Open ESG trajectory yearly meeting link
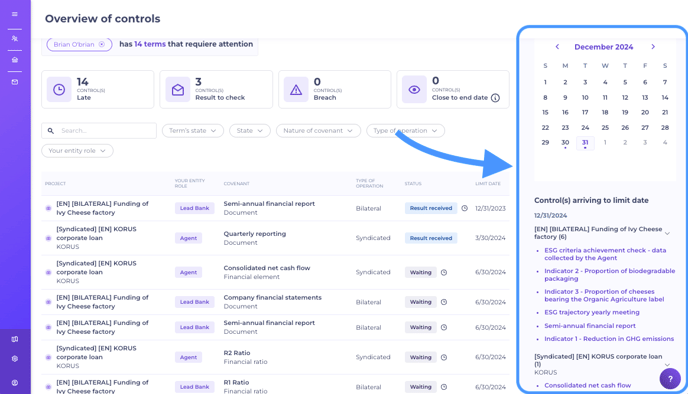This screenshot has height=394, width=688. pyautogui.click(x=591, y=312)
